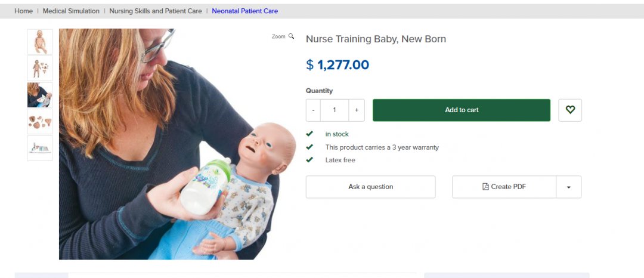Click the warranty green checkmark icon
The image size is (644, 278).
[x=309, y=147]
